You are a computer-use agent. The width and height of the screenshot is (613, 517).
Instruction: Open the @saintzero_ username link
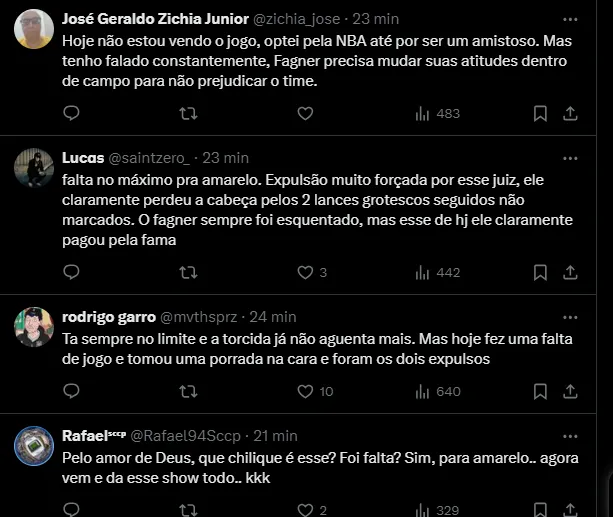tap(149, 158)
